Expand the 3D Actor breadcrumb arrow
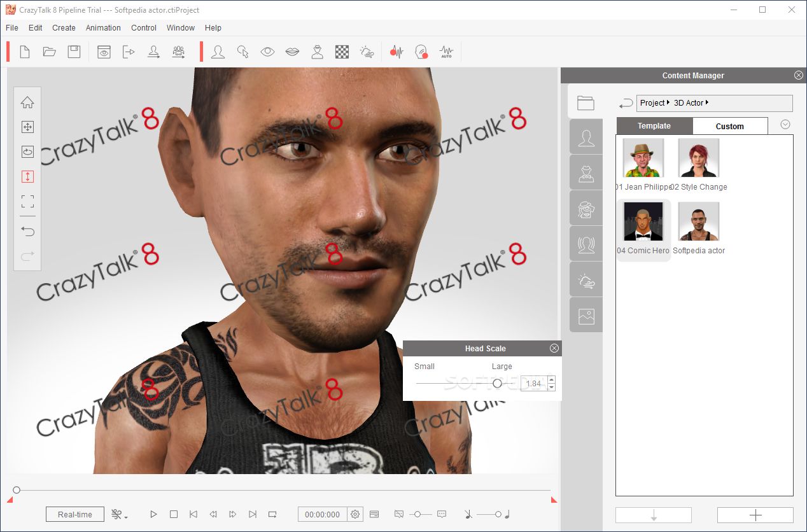807x532 pixels. point(707,102)
